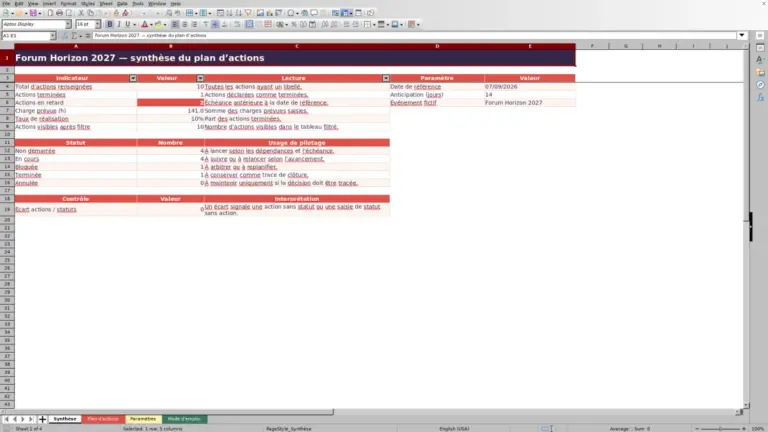Switch to the Paramètres sheet tab
This screenshot has width=768, height=432.
pos(143,419)
